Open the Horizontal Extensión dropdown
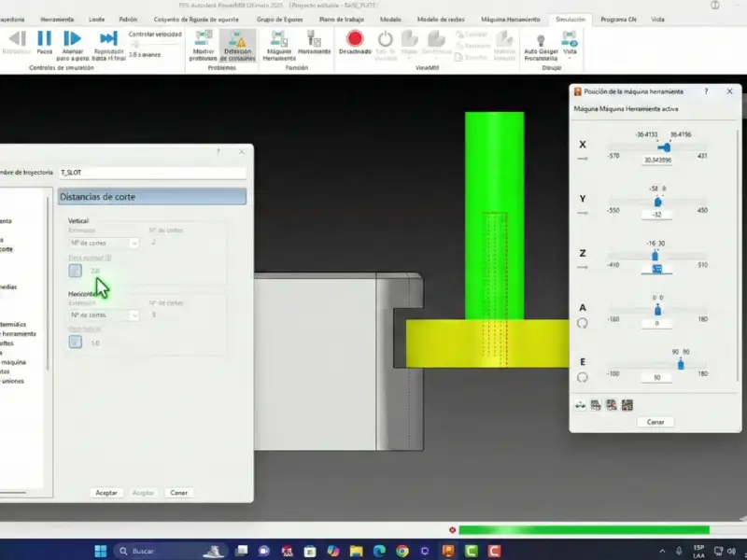747x560 pixels. pos(103,315)
